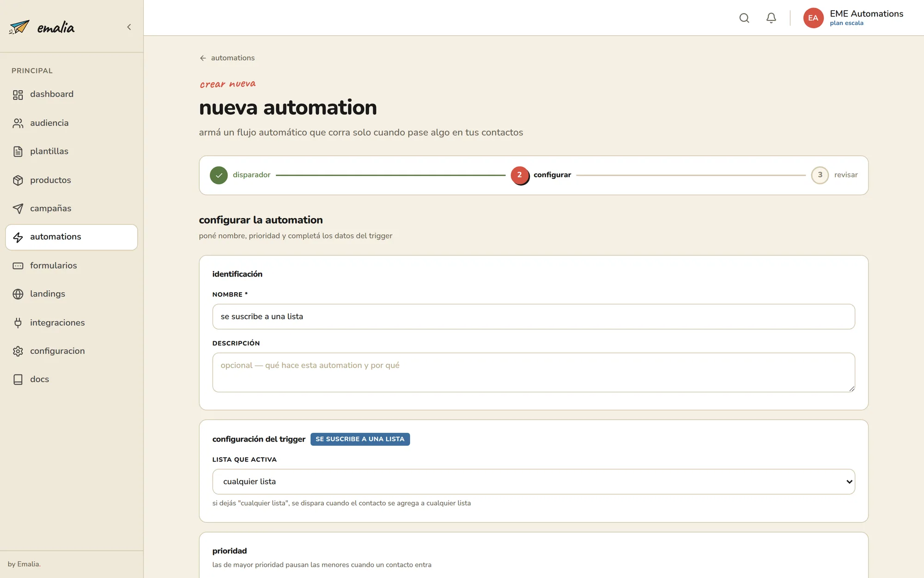Focus the nombre input field
Image resolution: width=924 pixels, height=578 pixels.
coord(534,317)
